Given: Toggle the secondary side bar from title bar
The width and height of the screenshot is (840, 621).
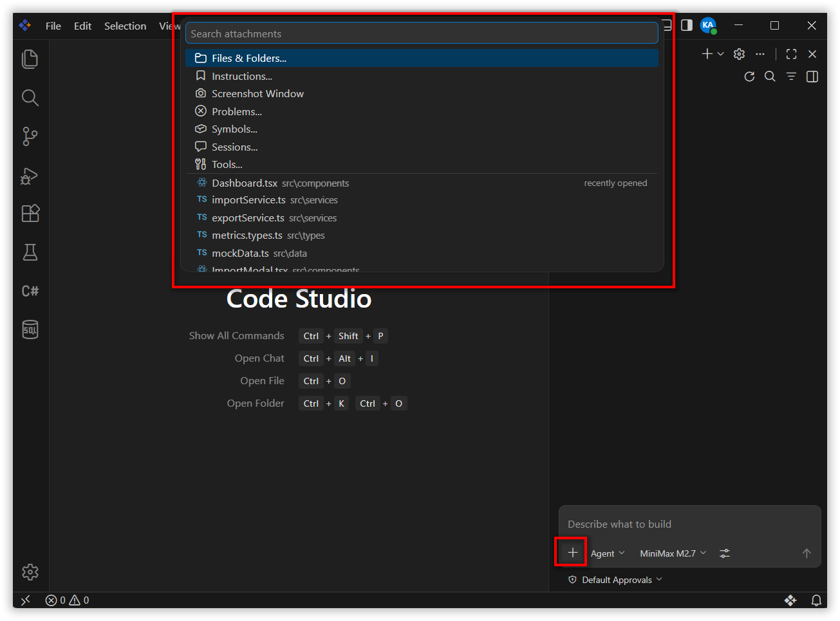Looking at the screenshot, I should click(x=687, y=26).
